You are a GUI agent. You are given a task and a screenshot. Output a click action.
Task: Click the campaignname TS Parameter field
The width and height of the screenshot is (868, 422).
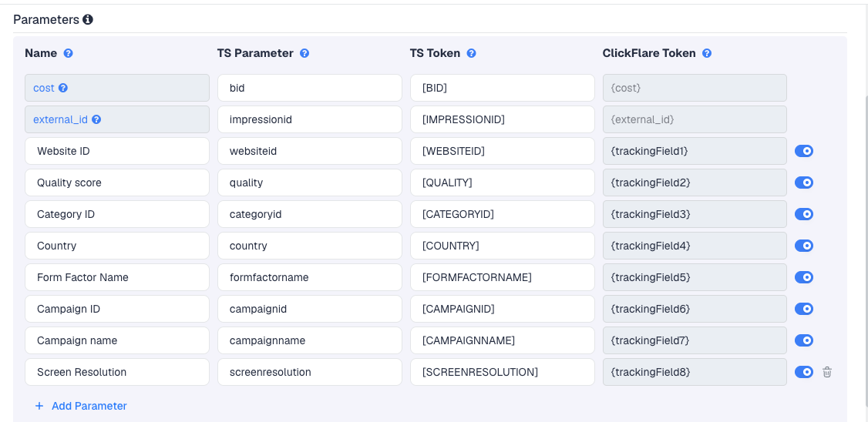pos(310,340)
